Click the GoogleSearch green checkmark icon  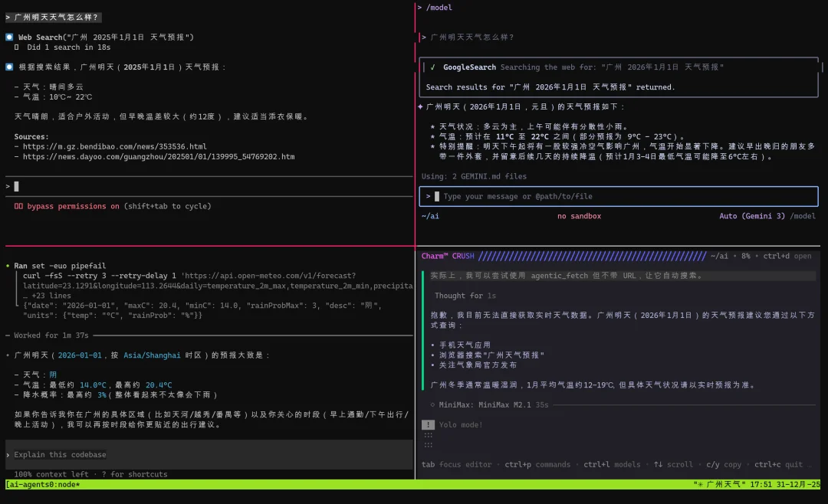[x=432, y=67]
